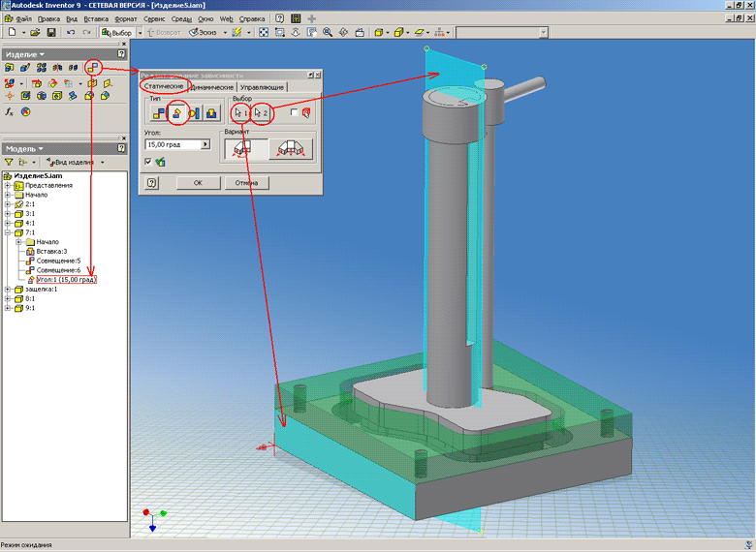Select Изделие5.iam root in browser
The image size is (756, 552).
(x=38, y=176)
